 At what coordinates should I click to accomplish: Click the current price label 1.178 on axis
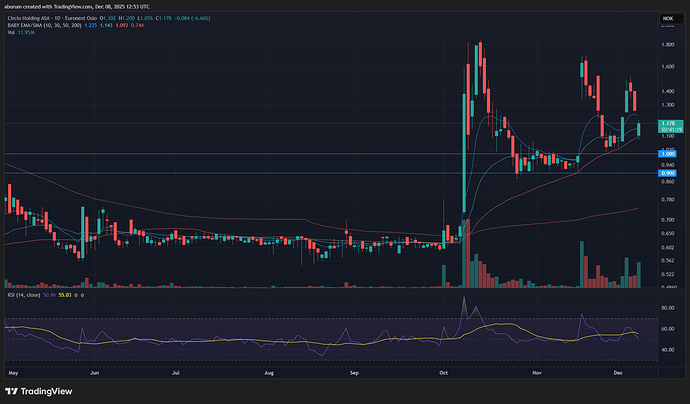coord(664,124)
